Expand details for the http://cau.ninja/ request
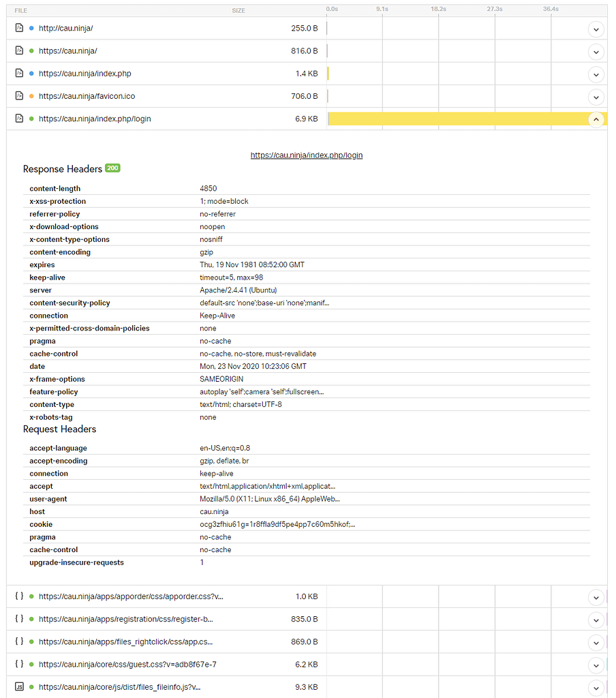 596,29
